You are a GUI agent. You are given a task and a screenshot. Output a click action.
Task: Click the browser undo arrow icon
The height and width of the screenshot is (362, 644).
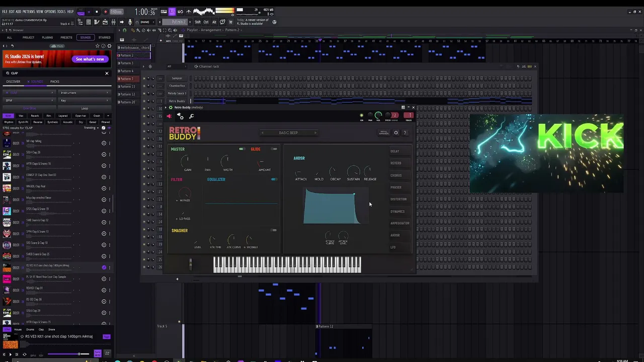tap(13, 46)
